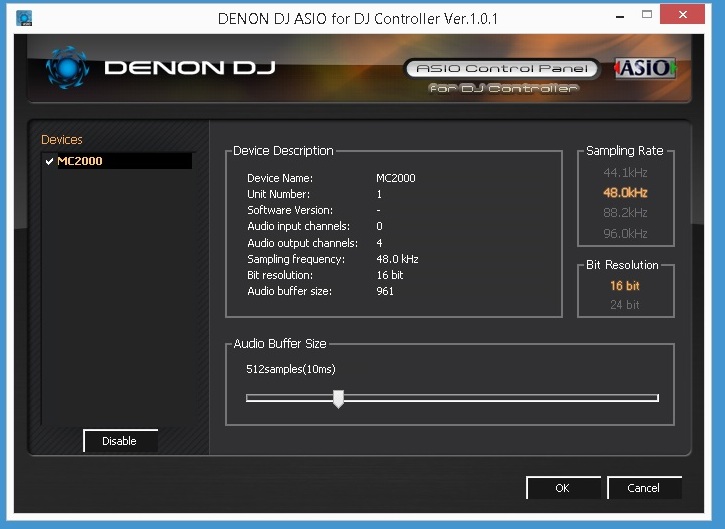
Task: Select MC2000 in the Devices list
Action: 80,161
